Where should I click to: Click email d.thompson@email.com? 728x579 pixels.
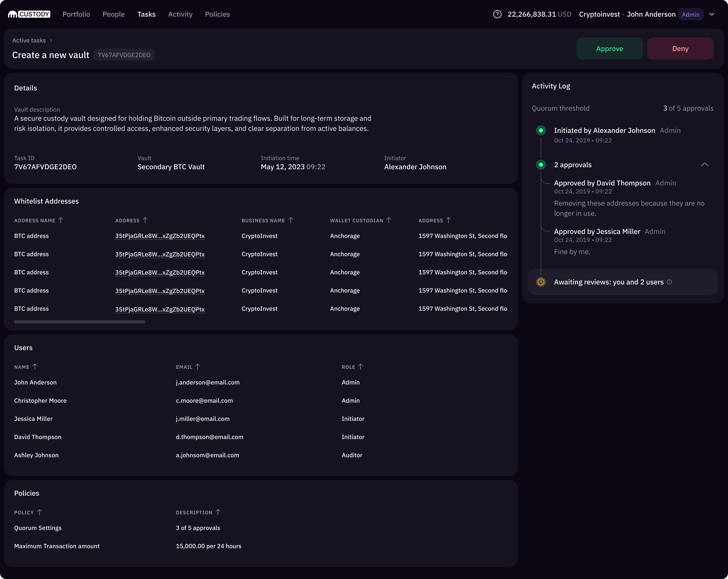209,437
